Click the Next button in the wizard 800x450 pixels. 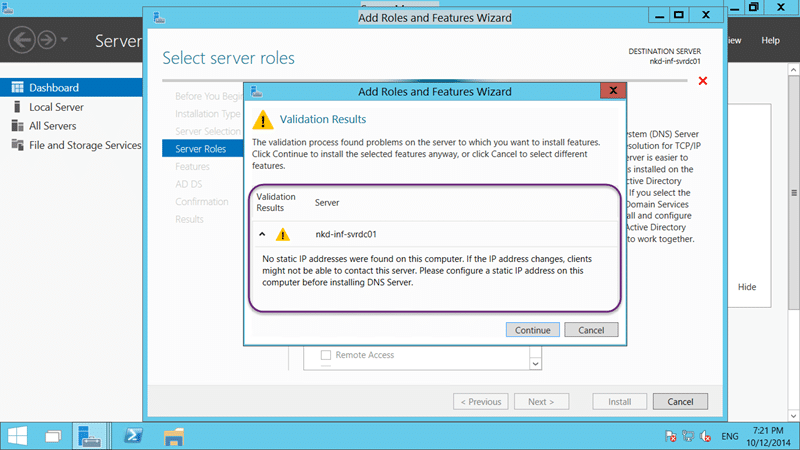pyautogui.click(x=541, y=402)
